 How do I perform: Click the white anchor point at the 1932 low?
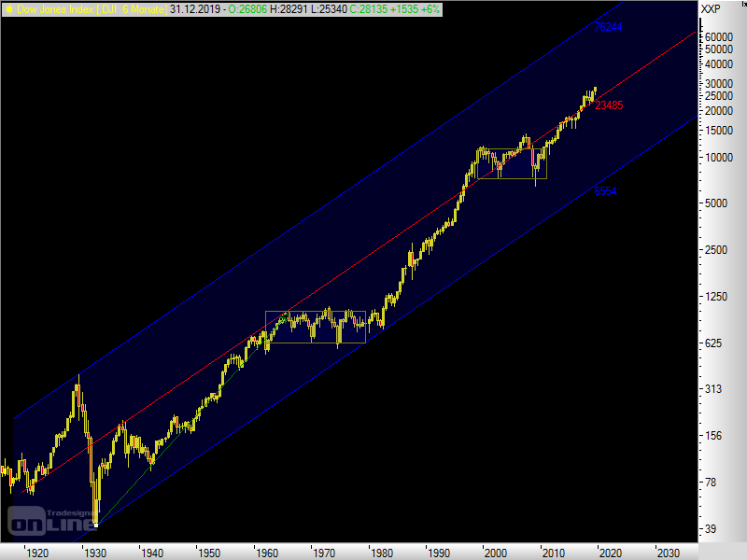point(96,525)
